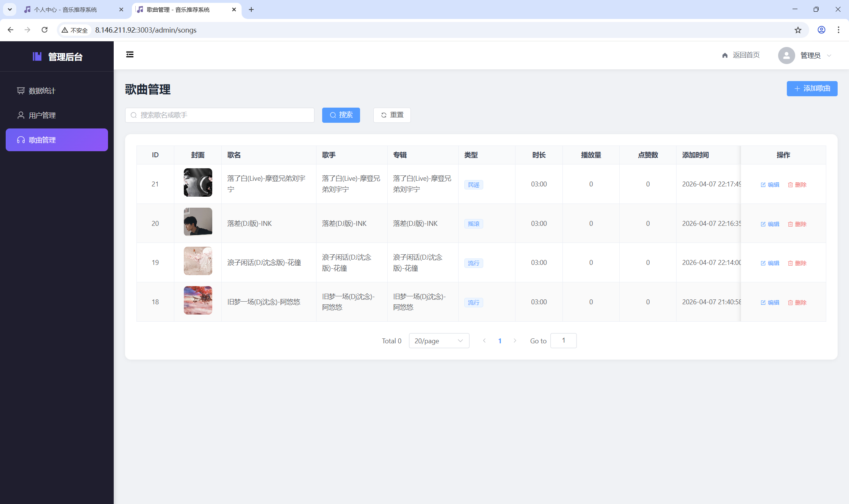Viewport: 849px width, 504px height.
Task: Open 数据统计 in the sidebar
Action: click(x=42, y=91)
